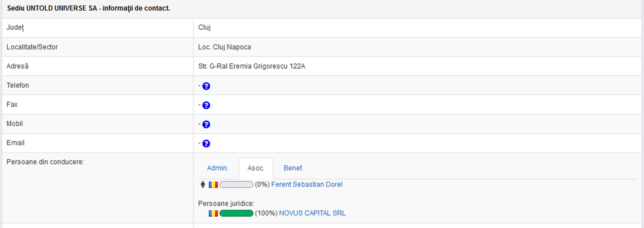
Task: Open the Benef. tab
Action: (x=293, y=168)
